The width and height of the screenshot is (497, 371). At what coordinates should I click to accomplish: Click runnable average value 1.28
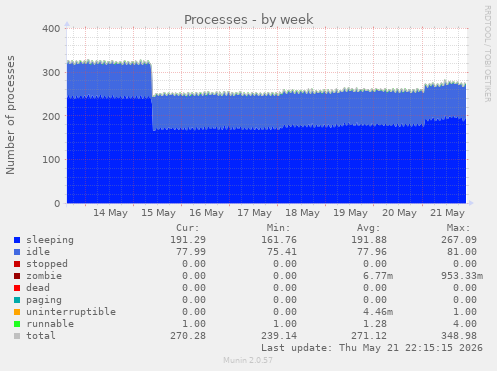click(x=375, y=324)
